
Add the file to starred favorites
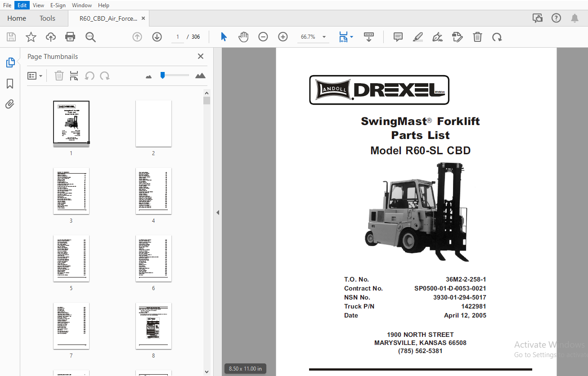(x=31, y=37)
